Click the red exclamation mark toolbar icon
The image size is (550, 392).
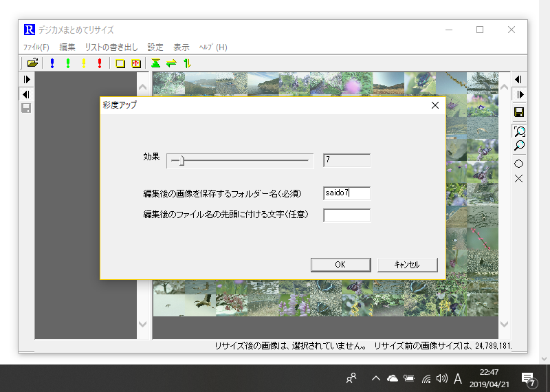[x=100, y=63]
